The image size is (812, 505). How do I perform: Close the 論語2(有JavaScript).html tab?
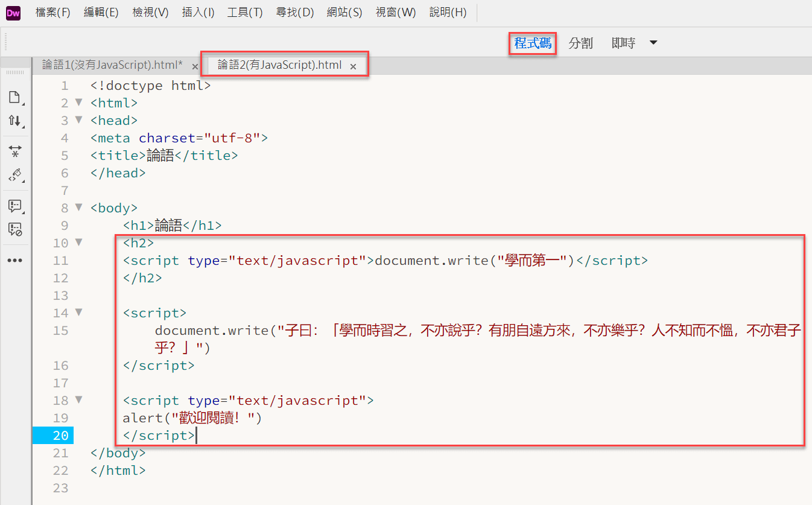coord(354,66)
